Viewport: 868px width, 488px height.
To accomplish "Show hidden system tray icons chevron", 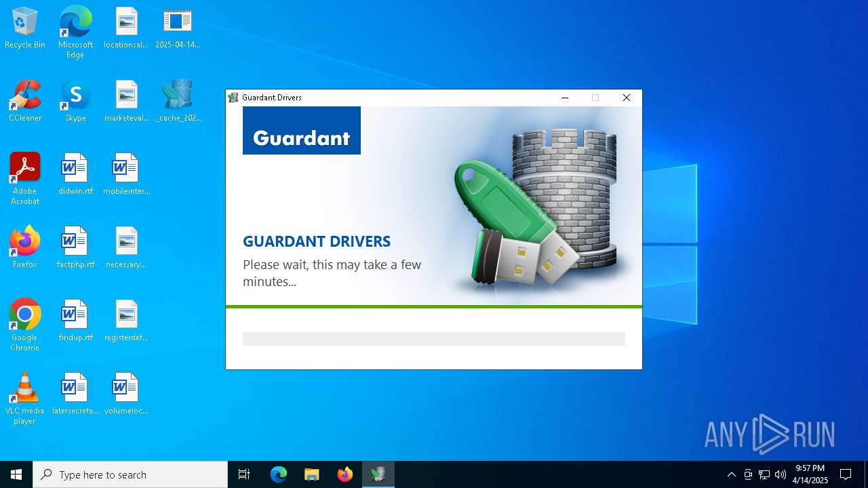I will pos(731,474).
